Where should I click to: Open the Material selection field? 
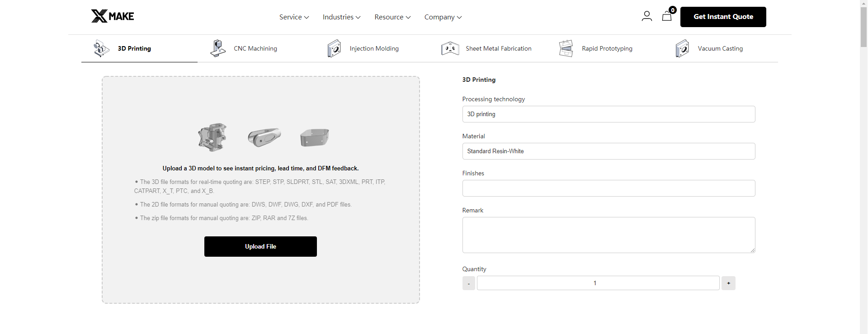point(608,151)
